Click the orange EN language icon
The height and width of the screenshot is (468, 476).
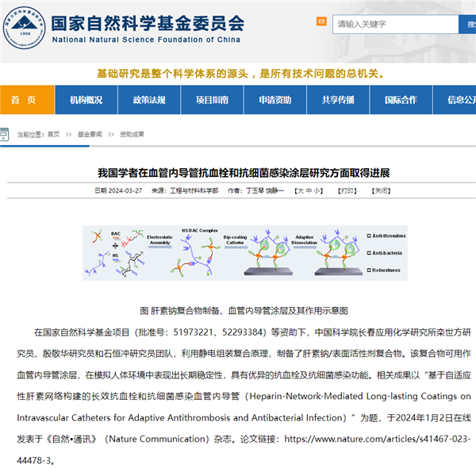(321, 23)
